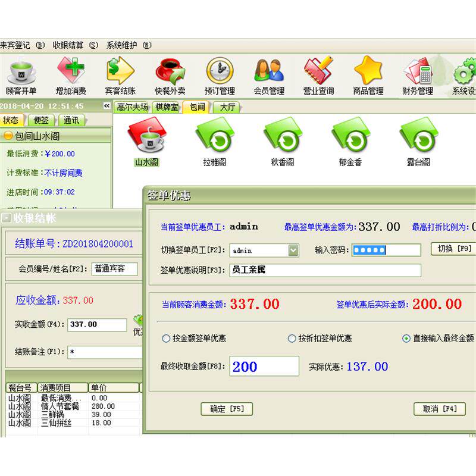Click the 输入密码 password field

[x=386, y=250]
